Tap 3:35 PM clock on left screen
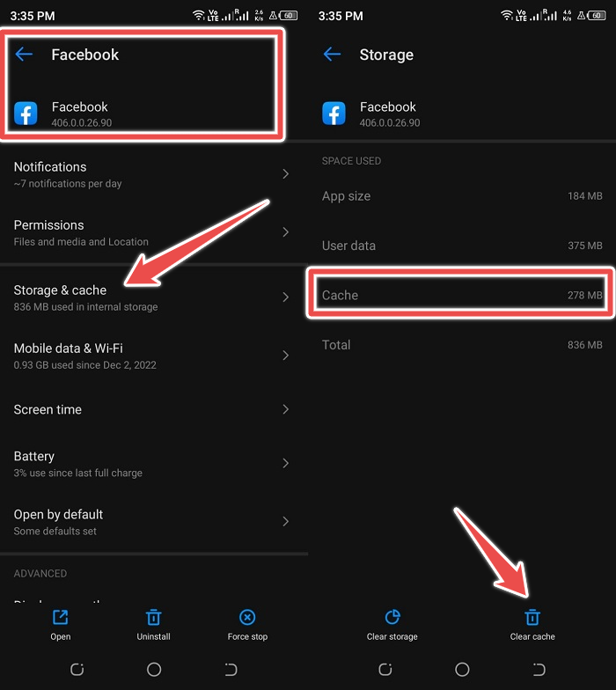This screenshot has width=616, height=690. tap(33, 16)
